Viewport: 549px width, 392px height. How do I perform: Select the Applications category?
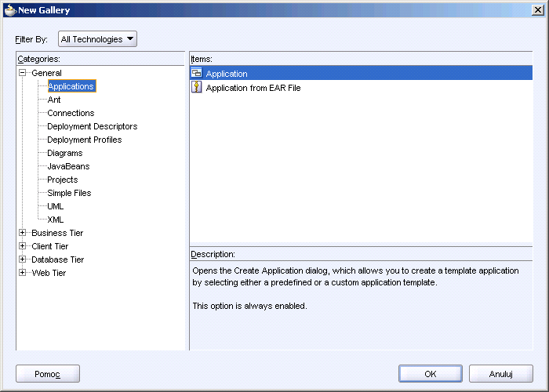[x=71, y=86]
